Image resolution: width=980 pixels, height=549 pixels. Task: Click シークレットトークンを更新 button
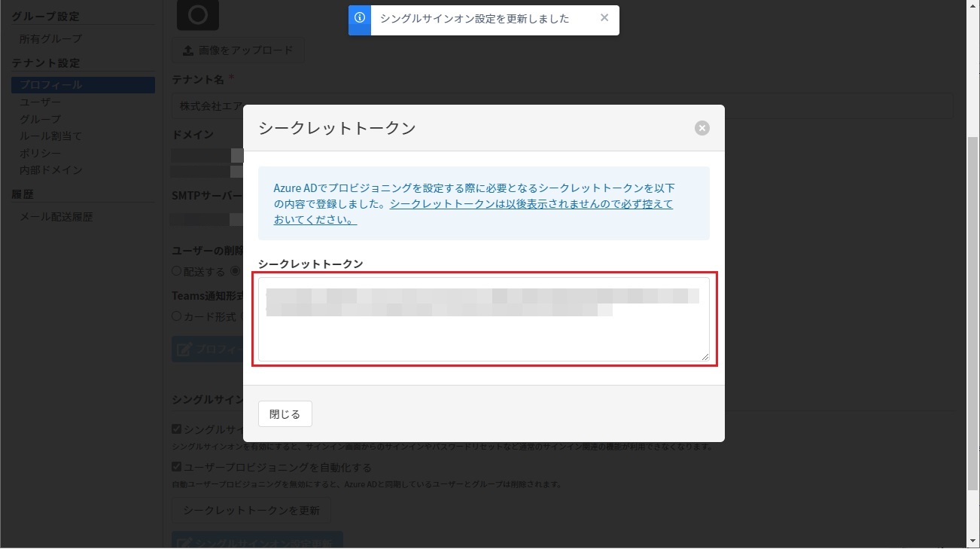(x=251, y=511)
